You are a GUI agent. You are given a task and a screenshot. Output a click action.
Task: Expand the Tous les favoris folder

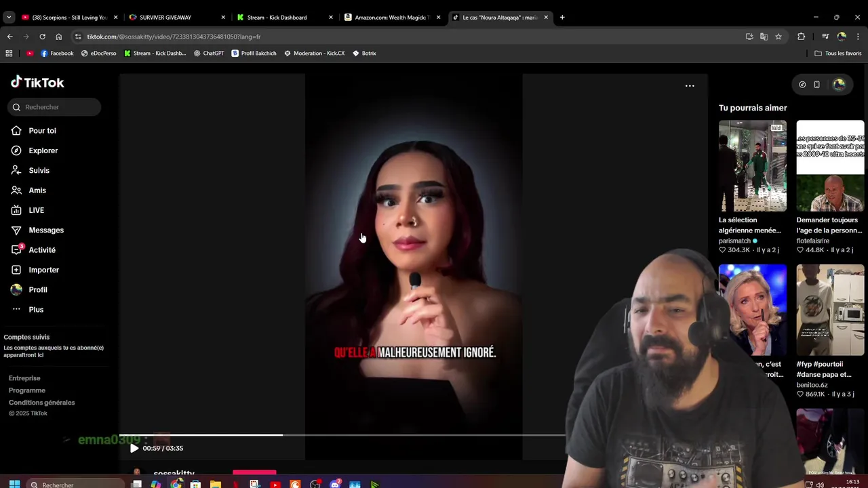click(x=838, y=53)
